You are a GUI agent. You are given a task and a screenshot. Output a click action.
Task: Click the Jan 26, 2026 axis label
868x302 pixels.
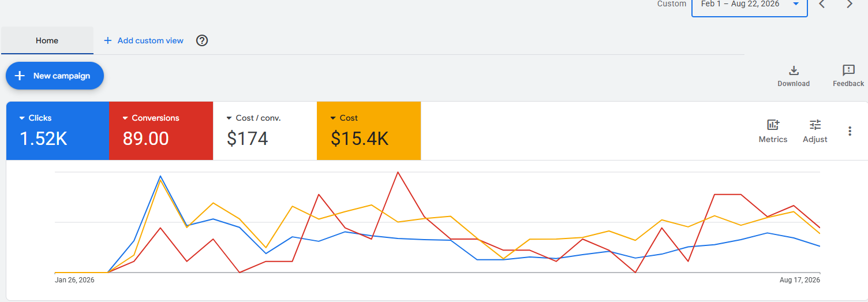pos(75,280)
